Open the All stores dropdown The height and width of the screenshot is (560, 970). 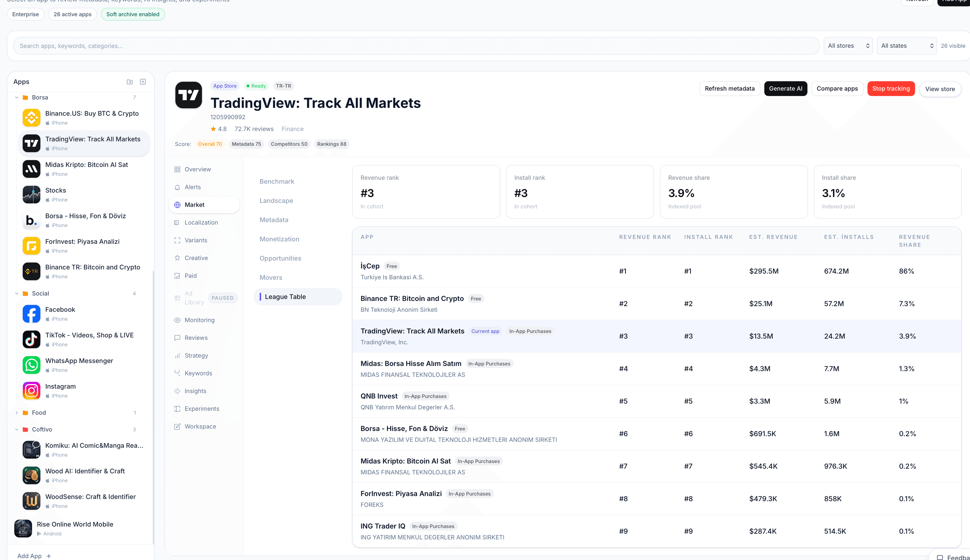[x=848, y=46]
